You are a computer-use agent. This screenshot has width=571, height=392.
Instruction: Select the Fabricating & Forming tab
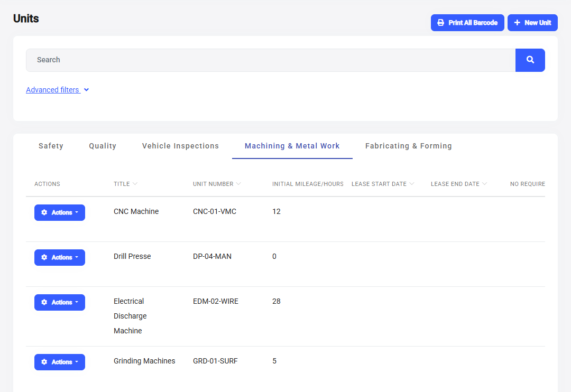tap(408, 146)
